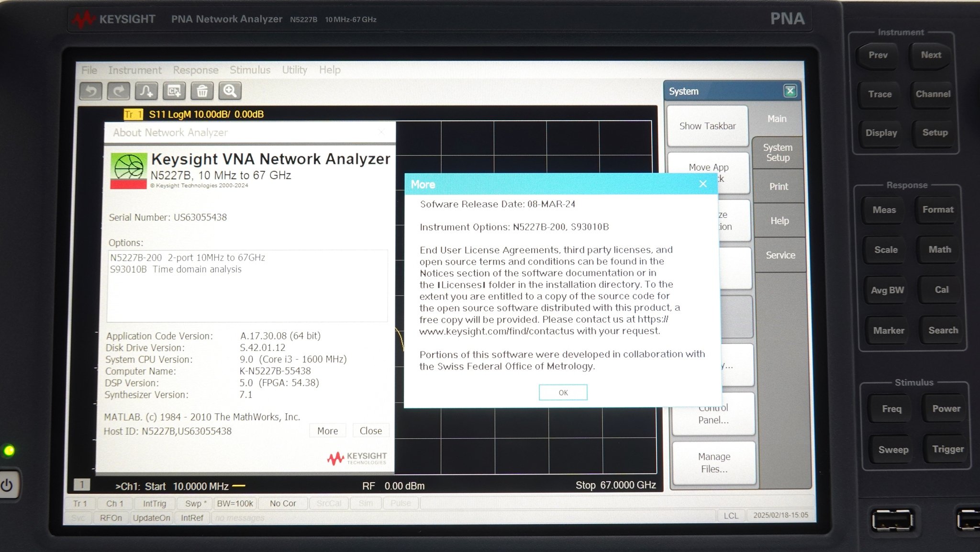This screenshot has width=980, height=552.
Task: Click the Swp status bar item
Action: [195, 504]
